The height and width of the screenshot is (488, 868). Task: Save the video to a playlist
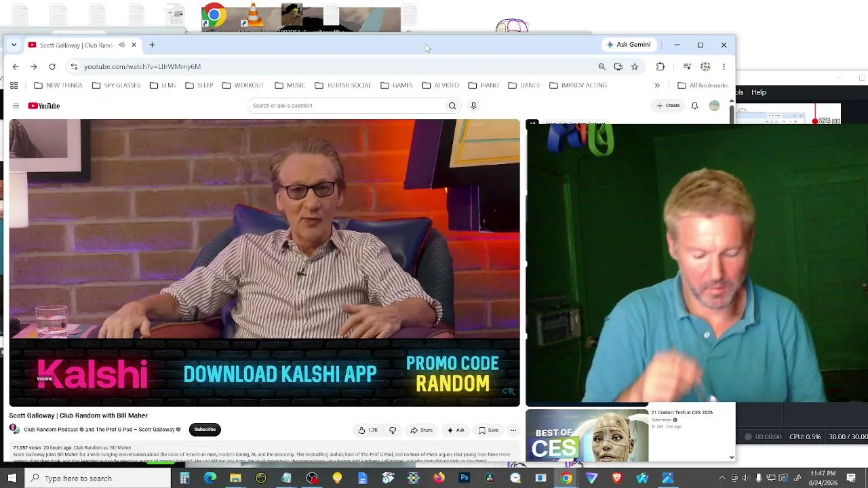(488, 430)
